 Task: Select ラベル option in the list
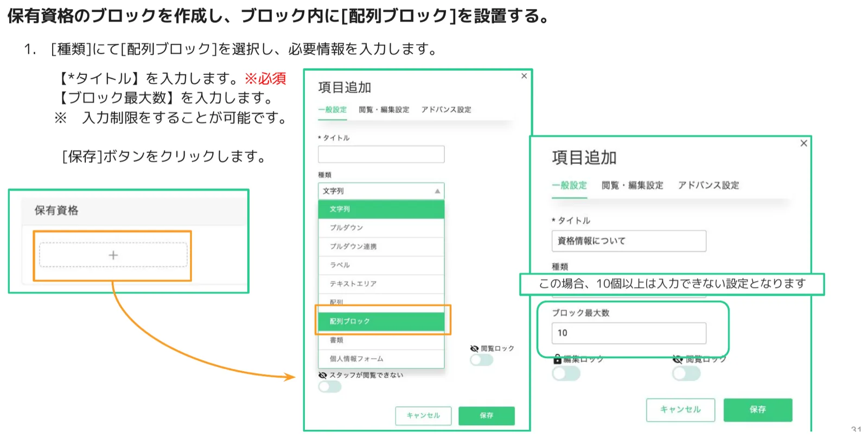click(381, 265)
